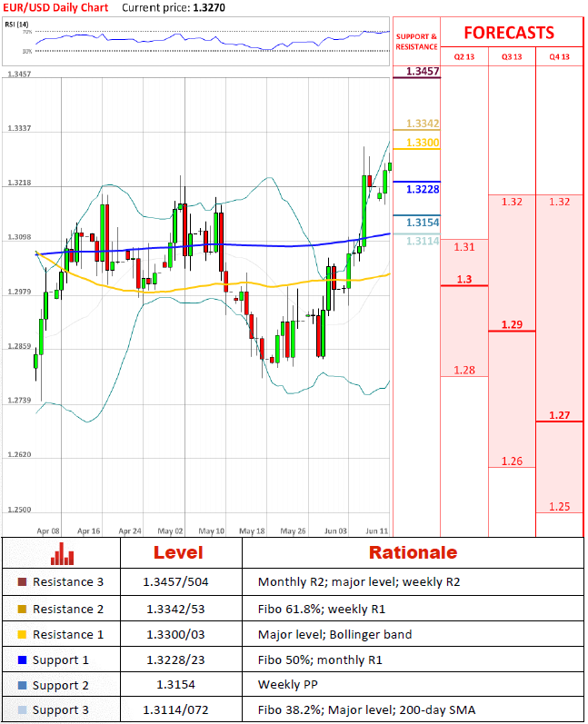Click the 1.3228 support level label
This screenshot has height=724, width=588.
423,189
